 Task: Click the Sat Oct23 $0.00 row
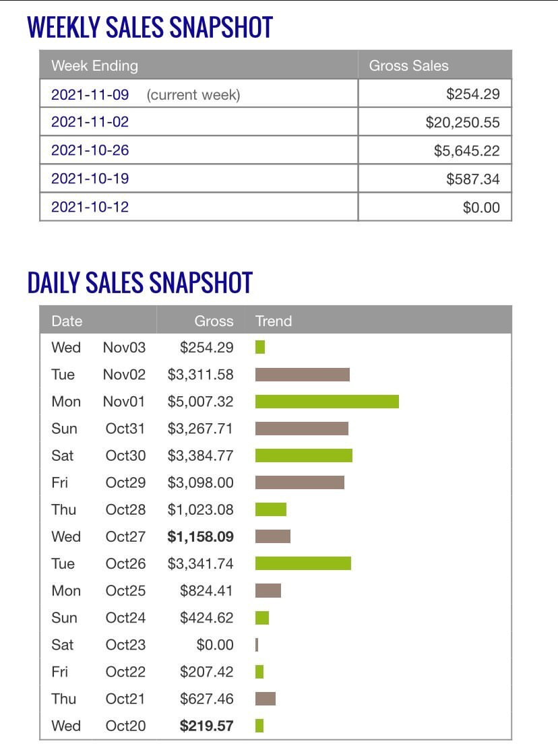[276, 645]
